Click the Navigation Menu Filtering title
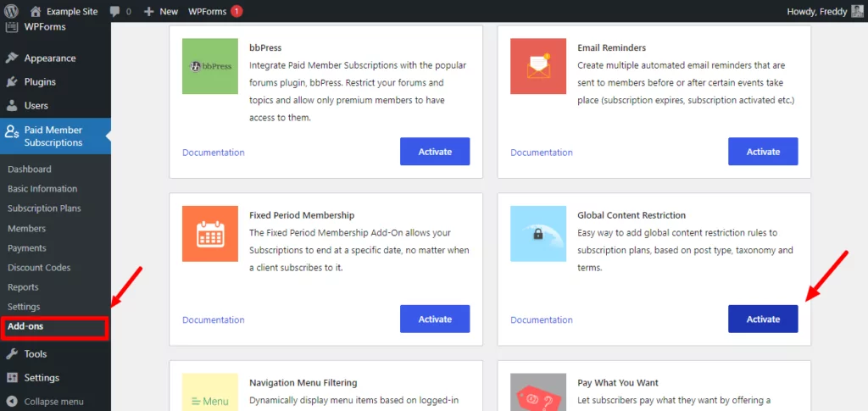 point(303,383)
